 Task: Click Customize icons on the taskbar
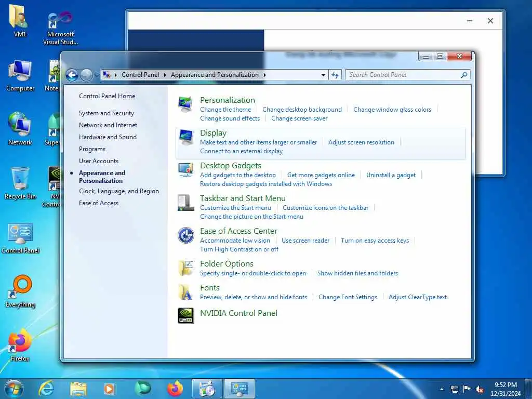tap(325, 208)
